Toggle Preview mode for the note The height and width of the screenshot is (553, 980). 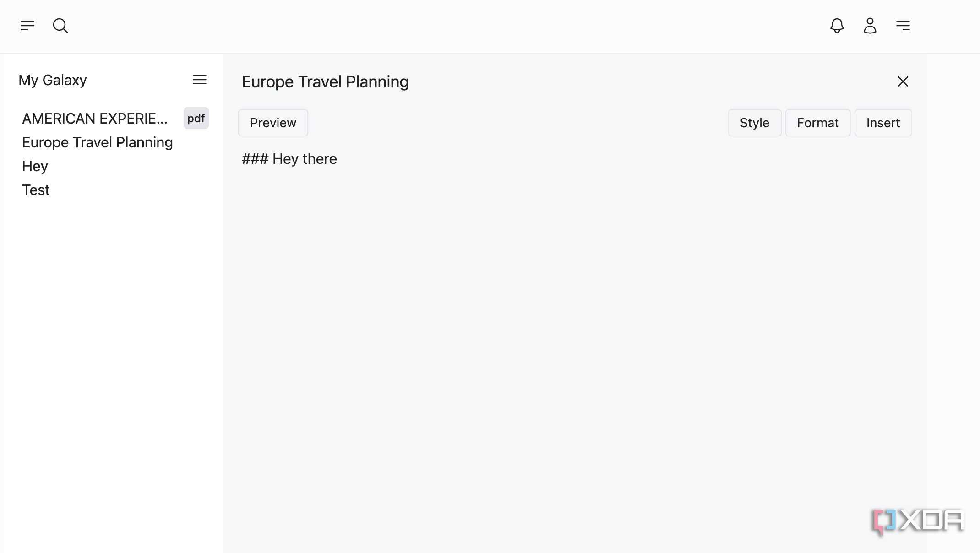click(x=273, y=123)
